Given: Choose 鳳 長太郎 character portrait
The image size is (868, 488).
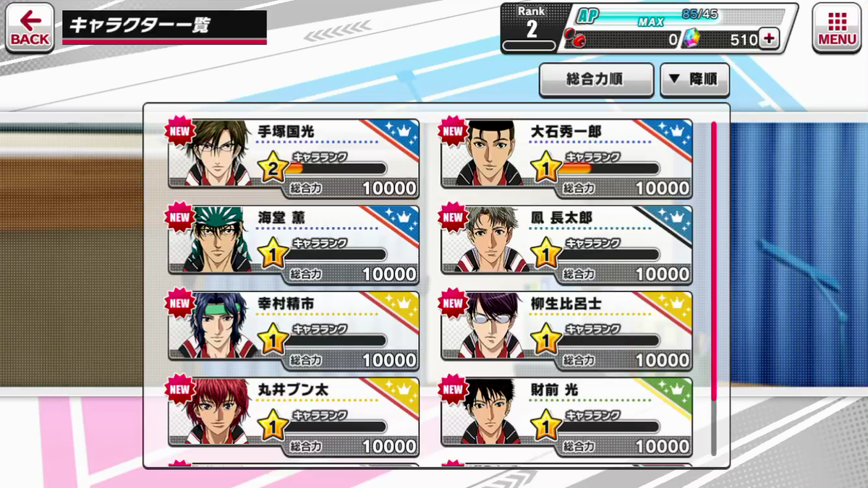Looking at the screenshot, I should [x=493, y=239].
